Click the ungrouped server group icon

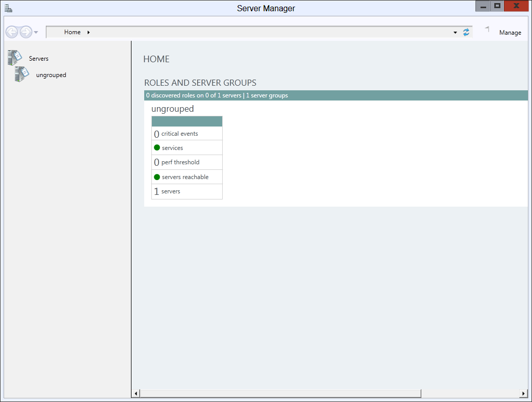pos(22,73)
